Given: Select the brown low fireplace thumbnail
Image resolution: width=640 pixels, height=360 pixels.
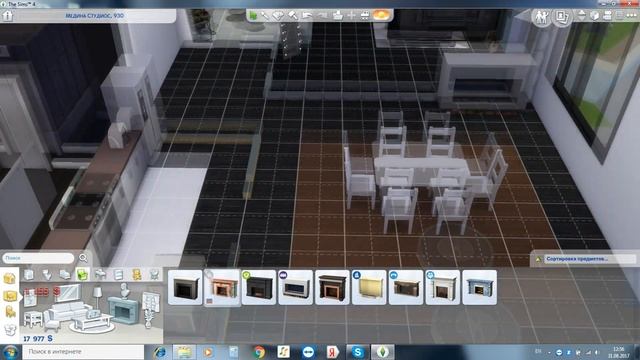Looking at the screenshot, I should (406, 287).
